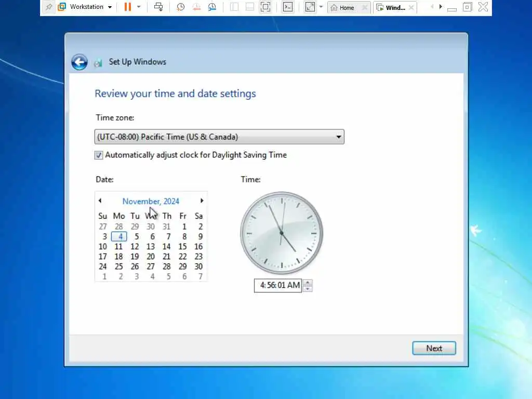
Task: Select December 7 in the calendar
Action: pyautogui.click(x=200, y=276)
